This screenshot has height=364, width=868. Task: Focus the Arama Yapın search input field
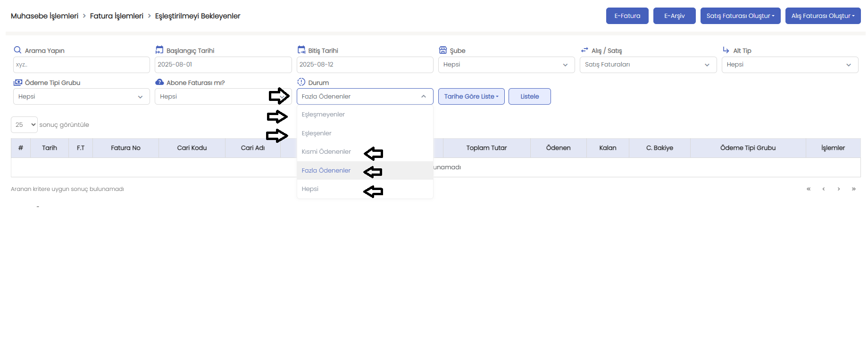(x=81, y=65)
